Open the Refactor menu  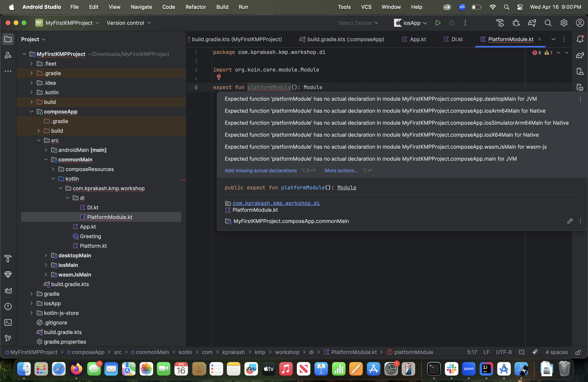coord(196,7)
